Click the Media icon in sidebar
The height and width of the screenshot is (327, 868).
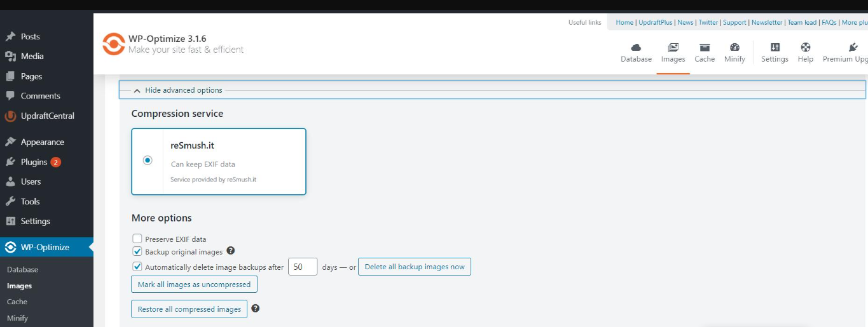(x=10, y=57)
